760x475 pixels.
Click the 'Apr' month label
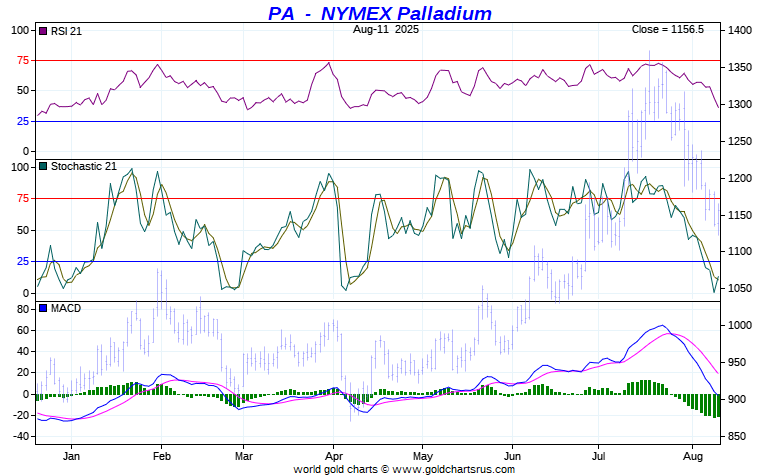pos(334,456)
